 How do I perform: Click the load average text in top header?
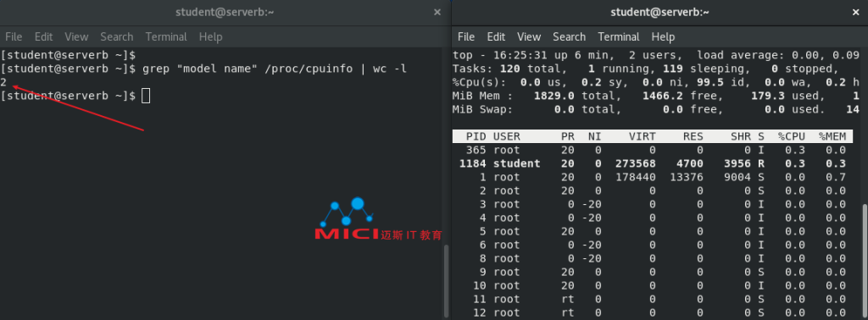(778, 55)
